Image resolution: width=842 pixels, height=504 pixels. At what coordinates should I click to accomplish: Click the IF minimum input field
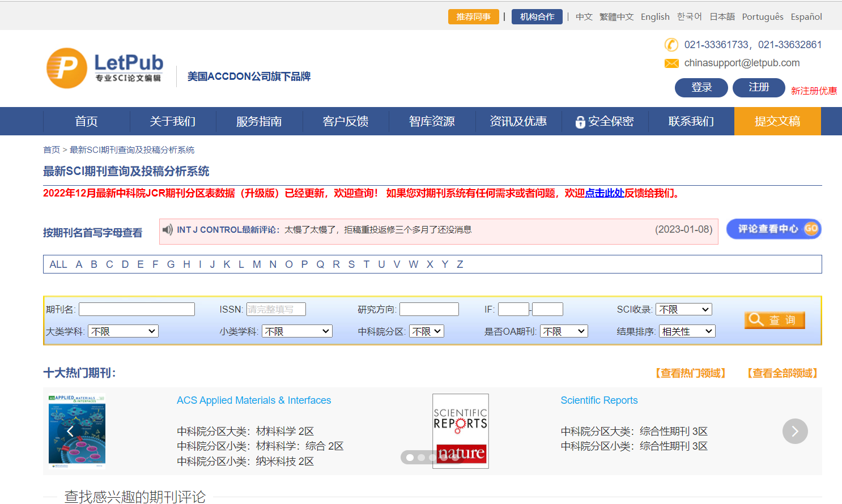513,309
